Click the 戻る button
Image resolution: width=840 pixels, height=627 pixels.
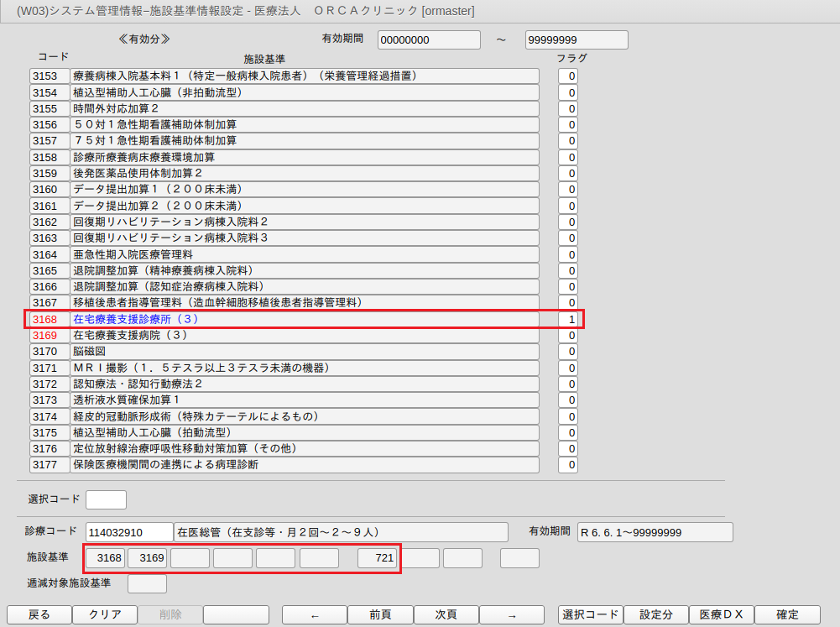tap(39, 614)
